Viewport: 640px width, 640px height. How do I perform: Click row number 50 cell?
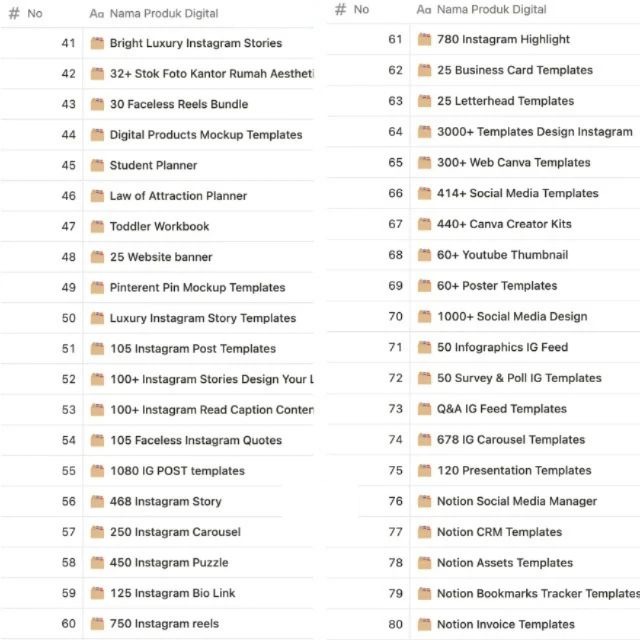pos(68,318)
